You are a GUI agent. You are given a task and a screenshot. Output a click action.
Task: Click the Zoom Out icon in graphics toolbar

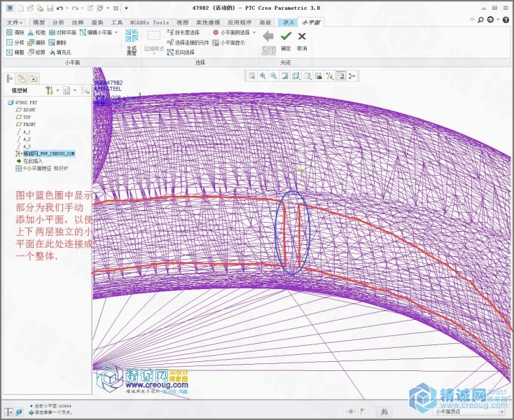coord(274,76)
